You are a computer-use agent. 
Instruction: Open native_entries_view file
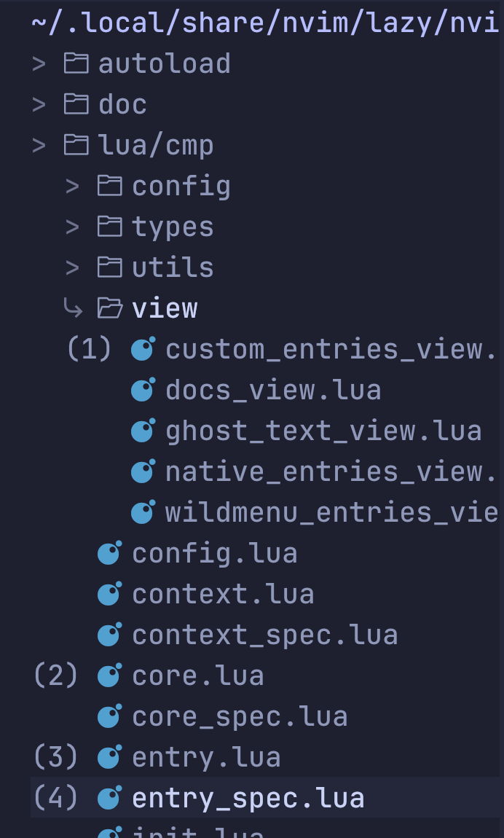point(331,471)
